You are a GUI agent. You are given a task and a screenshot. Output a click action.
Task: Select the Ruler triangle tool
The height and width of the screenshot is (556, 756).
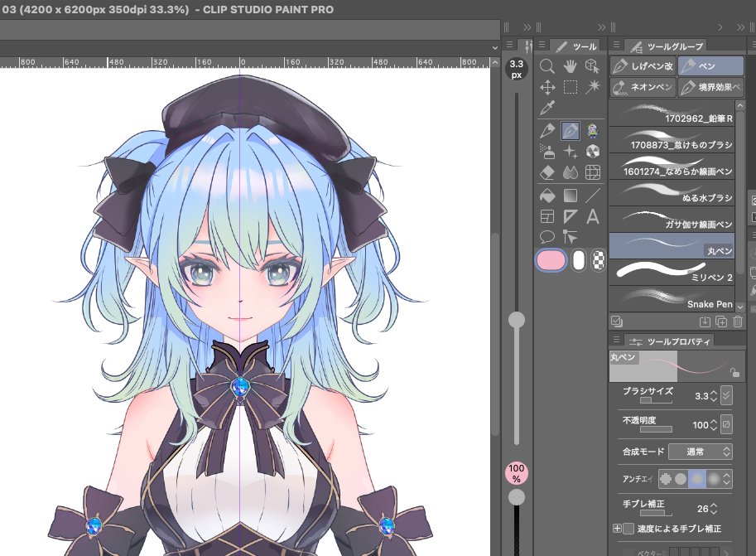tap(570, 216)
